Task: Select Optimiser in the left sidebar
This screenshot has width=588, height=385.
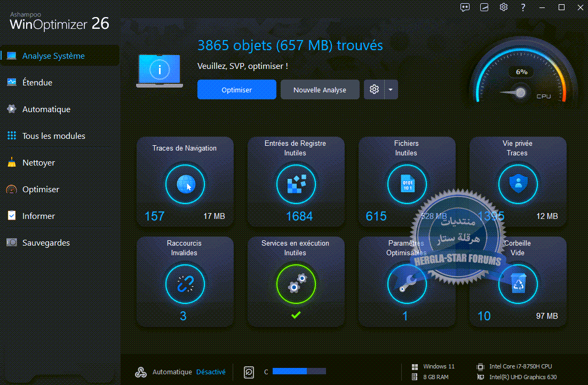Action: click(x=60, y=189)
